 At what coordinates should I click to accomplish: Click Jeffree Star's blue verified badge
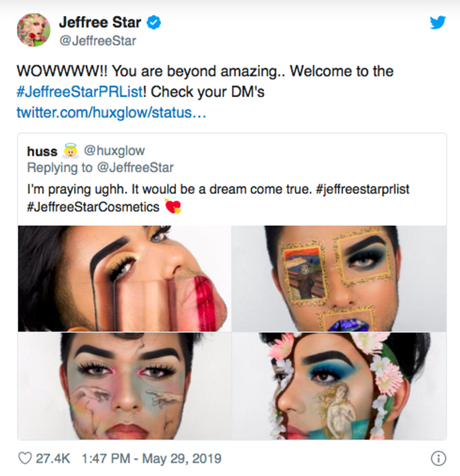point(154,23)
